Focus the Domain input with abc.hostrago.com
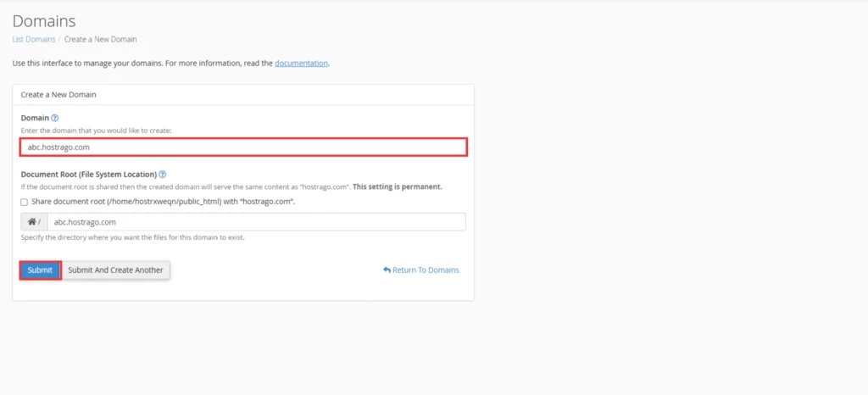868x395 pixels. point(243,147)
